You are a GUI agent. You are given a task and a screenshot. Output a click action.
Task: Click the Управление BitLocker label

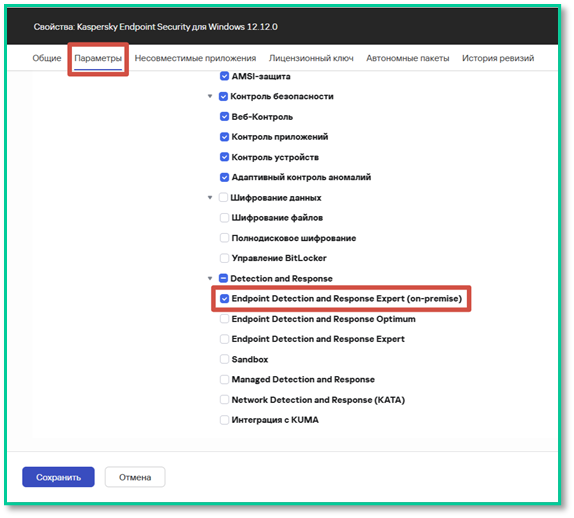point(279,258)
